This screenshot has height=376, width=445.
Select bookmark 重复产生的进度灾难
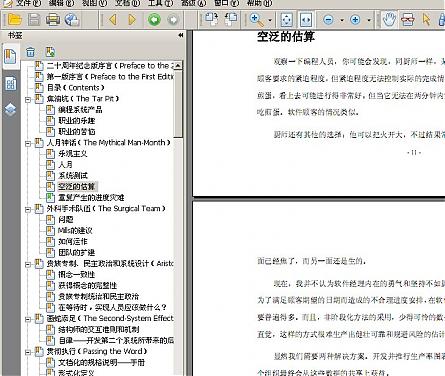91,198
